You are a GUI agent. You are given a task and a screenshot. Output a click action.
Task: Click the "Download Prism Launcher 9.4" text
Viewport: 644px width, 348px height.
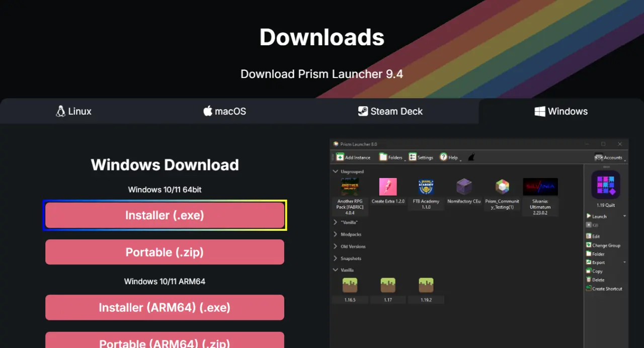[x=322, y=74]
